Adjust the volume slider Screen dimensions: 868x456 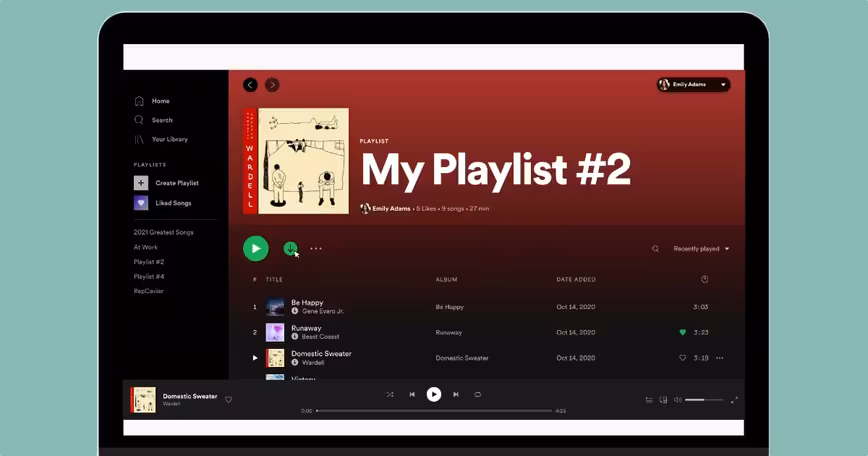pyautogui.click(x=704, y=400)
